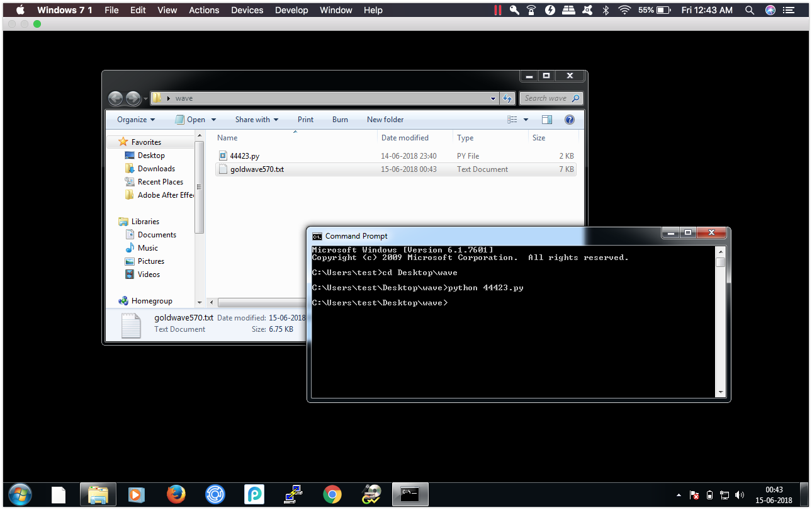Go back in the Explorer window

point(116,98)
